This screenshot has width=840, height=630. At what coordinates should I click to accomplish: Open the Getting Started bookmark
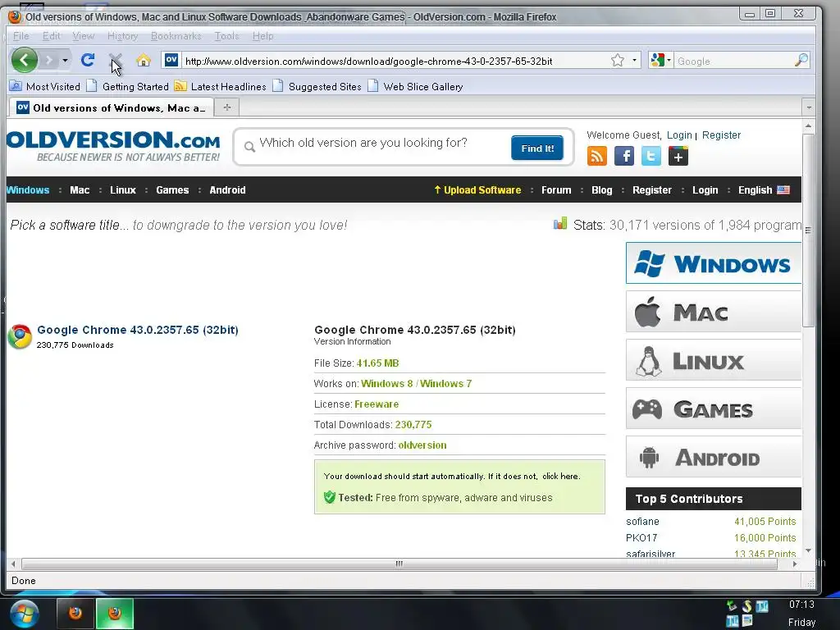click(127, 86)
